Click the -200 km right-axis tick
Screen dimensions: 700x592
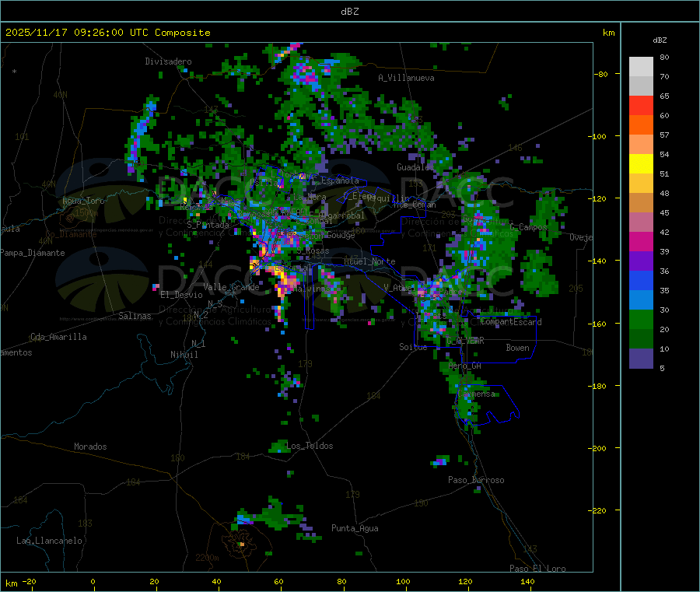coord(597,448)
